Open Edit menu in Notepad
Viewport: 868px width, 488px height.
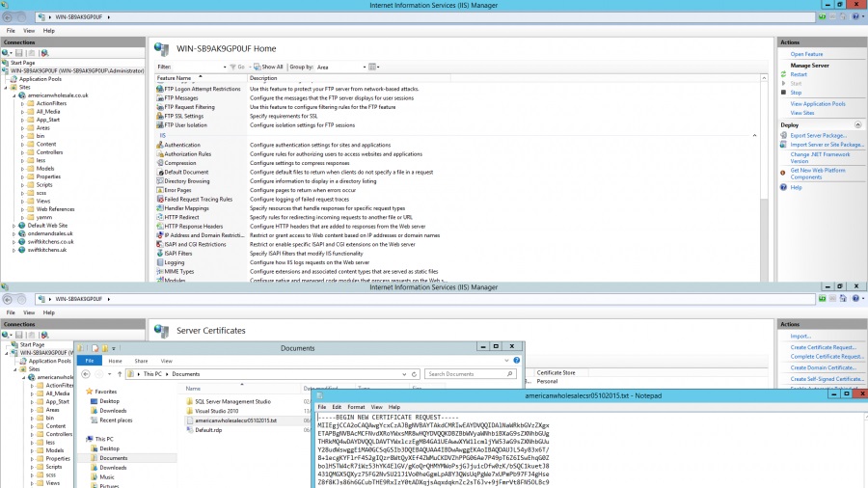pyautogui.click(x=337, y=407)
